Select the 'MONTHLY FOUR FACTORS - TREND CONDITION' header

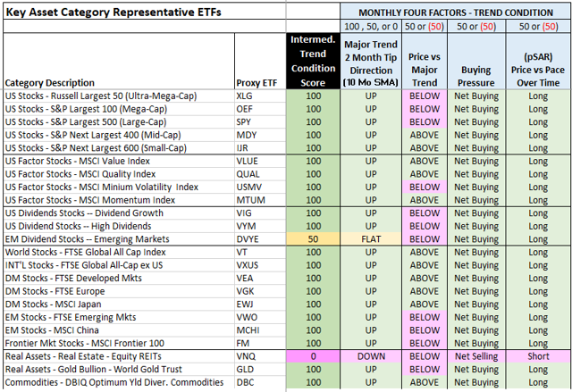456,13
